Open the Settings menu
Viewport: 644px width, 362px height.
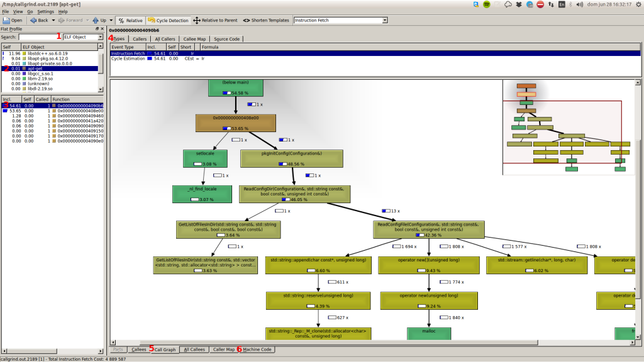tap(45, 11)
